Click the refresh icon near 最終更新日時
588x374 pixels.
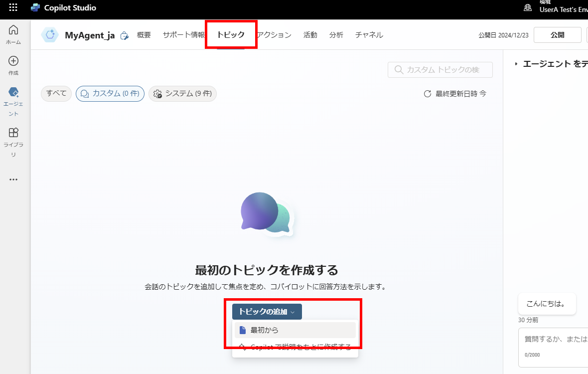pyautogui.click(x=427, y=94)
